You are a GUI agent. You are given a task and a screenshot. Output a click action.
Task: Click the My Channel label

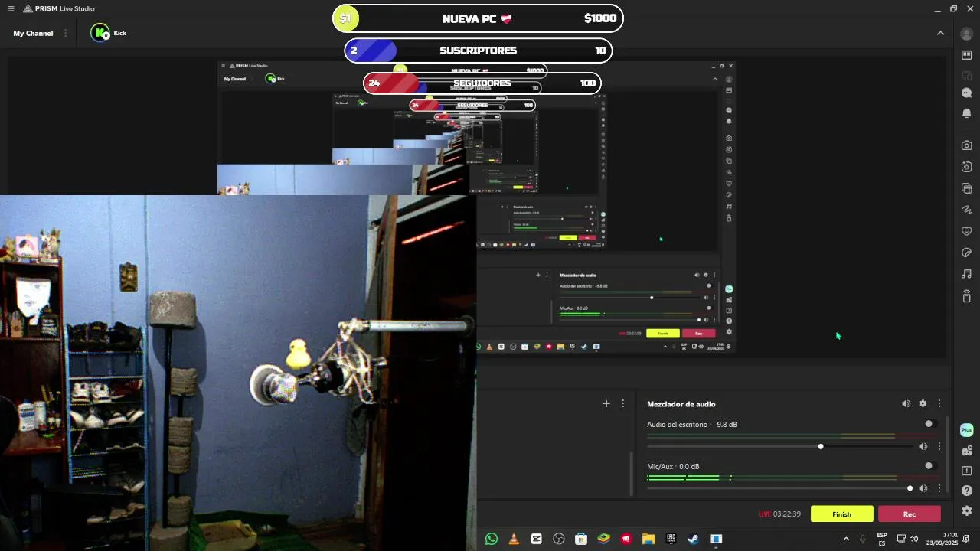click(33, 33)
